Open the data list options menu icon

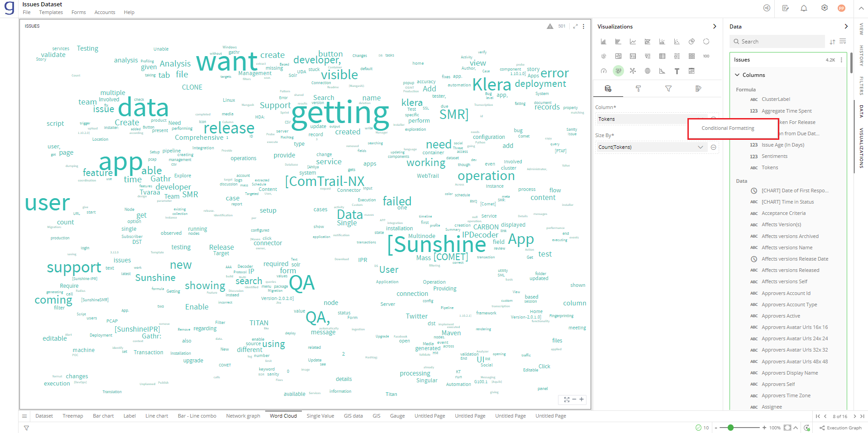point(843,41)
